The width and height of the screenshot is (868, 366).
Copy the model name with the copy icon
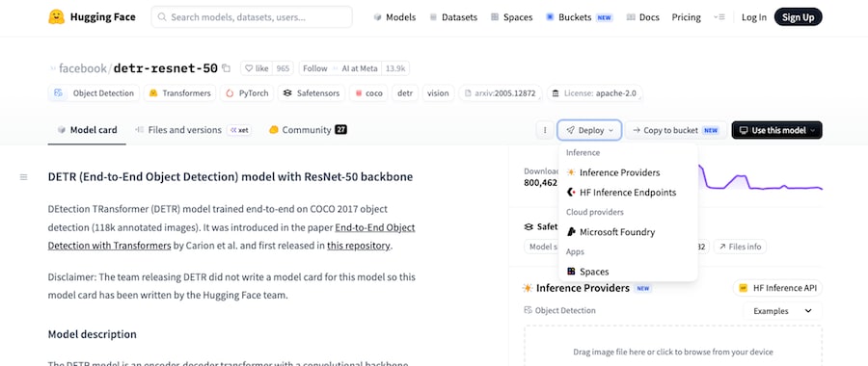[226, 68]
